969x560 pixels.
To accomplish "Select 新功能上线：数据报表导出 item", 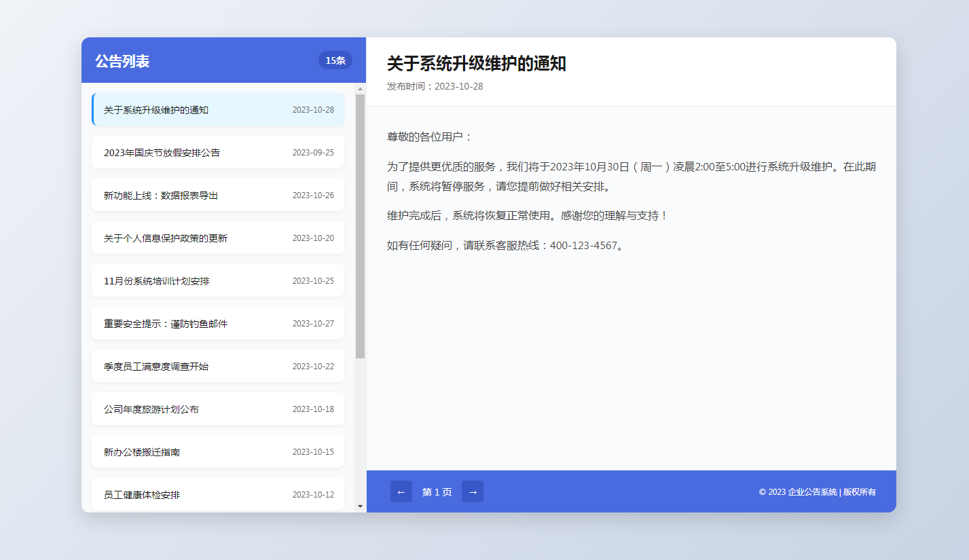I will [x=218, y=195].
